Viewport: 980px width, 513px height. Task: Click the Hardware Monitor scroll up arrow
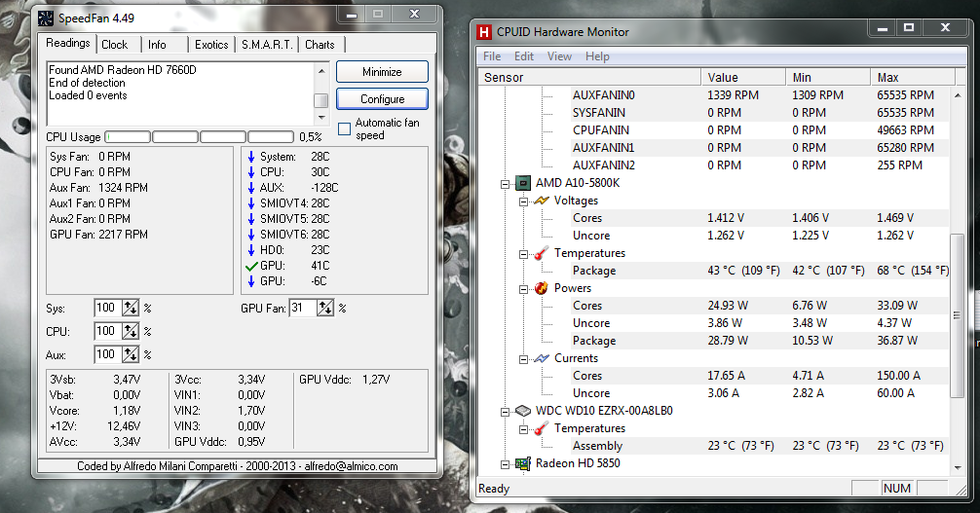click(x=958, y=95)
